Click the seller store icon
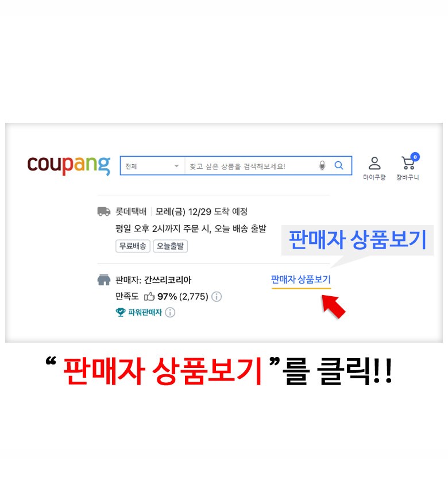 [x=104, y=280]
